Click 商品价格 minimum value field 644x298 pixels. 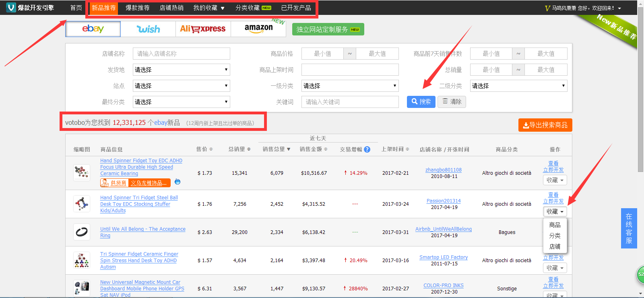click(322, 54)
